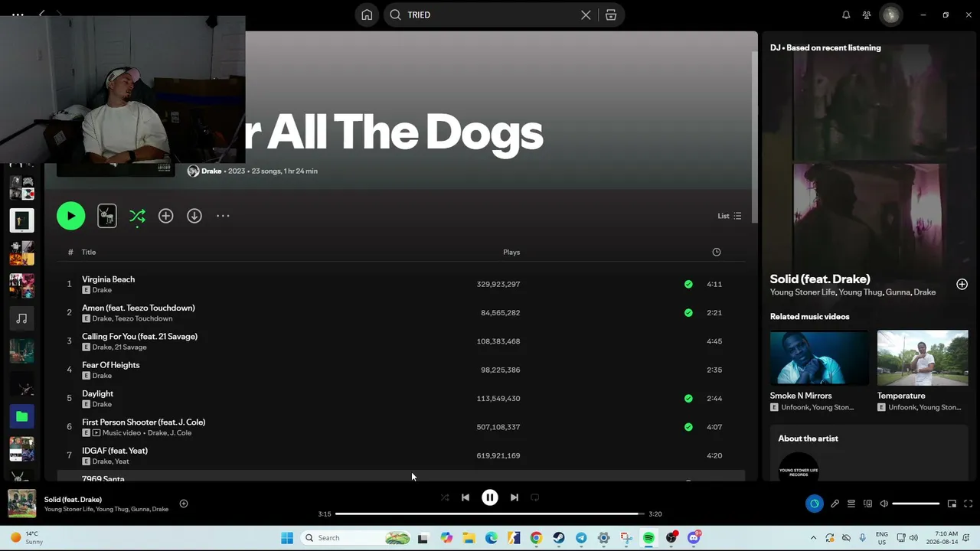980x551 pixels.
Task: Clear the TRIED search text
Action: [586, 15]
